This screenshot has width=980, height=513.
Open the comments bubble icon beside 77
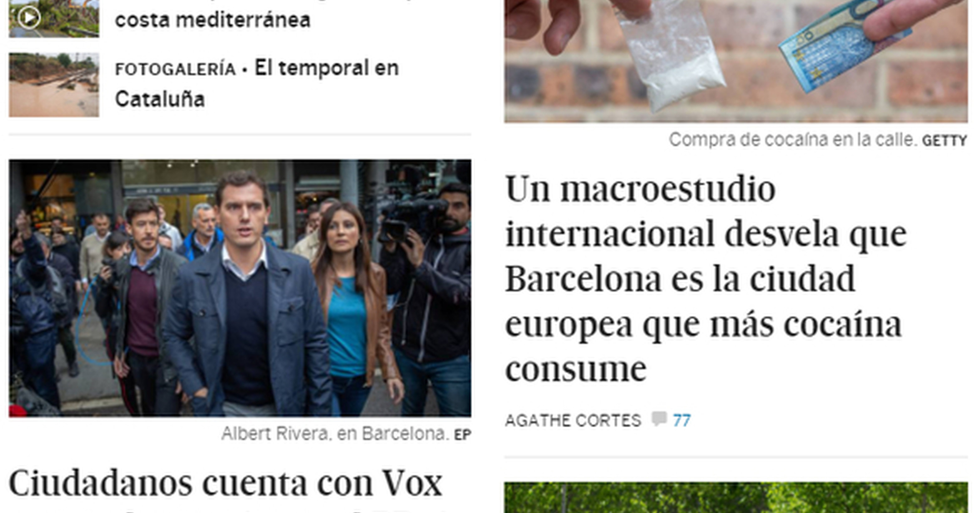659,419
